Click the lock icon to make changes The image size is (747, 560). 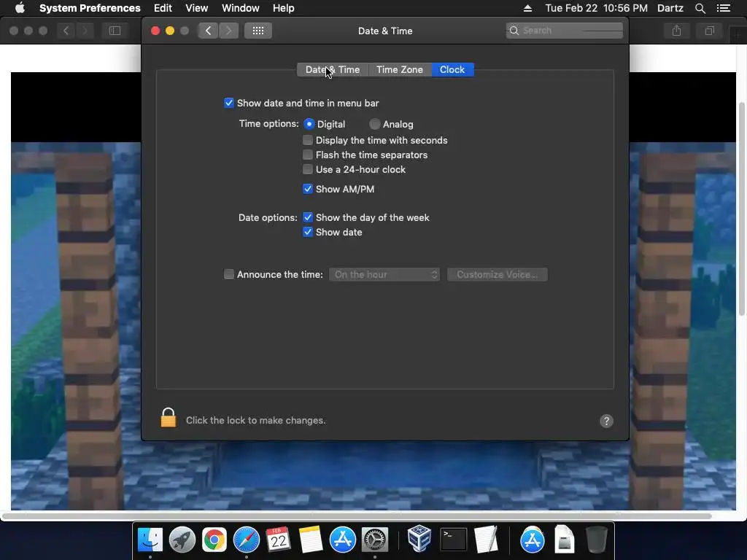coord(169,418)
